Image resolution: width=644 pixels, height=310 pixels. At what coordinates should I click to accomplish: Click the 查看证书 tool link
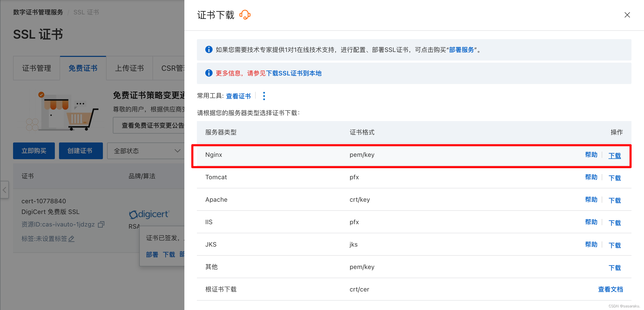238,96
